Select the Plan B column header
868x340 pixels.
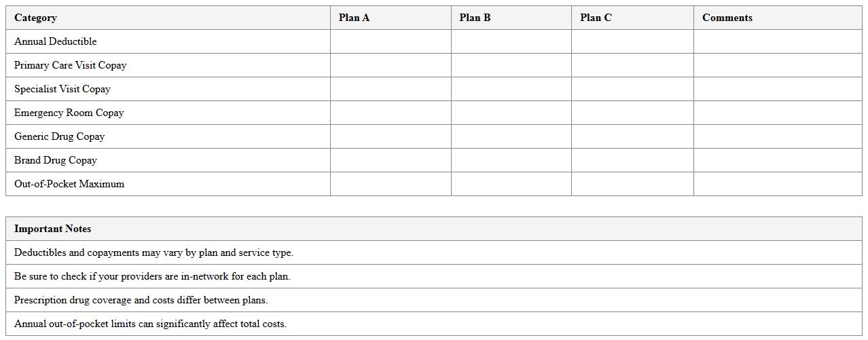pyautogui.click(x=475, y=18)
